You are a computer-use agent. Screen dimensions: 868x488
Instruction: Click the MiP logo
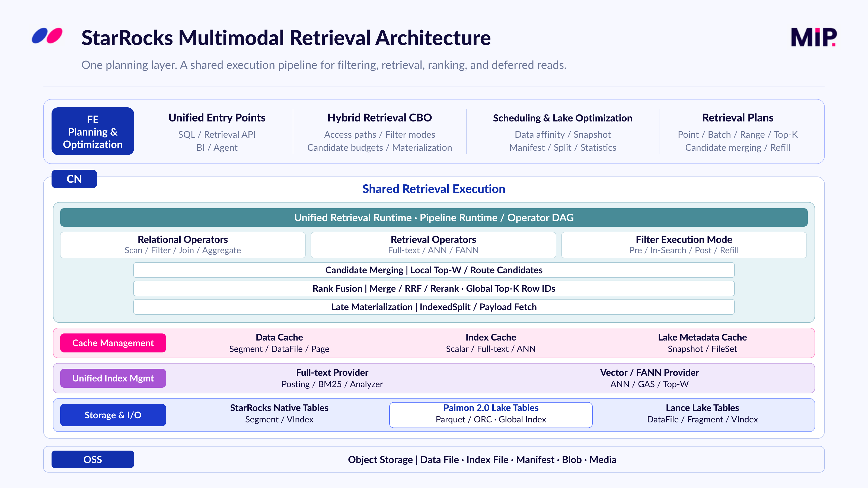pyautogui.click(x=814, y=37)
